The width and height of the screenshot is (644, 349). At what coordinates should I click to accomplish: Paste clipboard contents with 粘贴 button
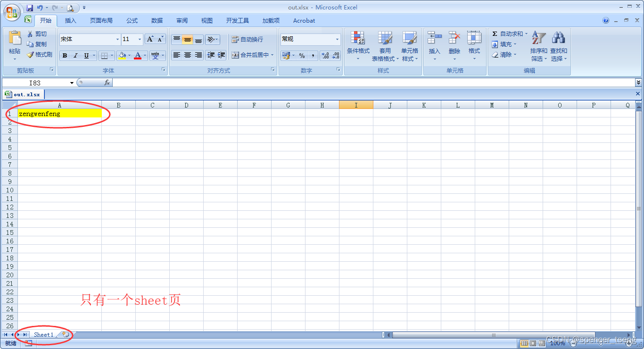[15, 45]
